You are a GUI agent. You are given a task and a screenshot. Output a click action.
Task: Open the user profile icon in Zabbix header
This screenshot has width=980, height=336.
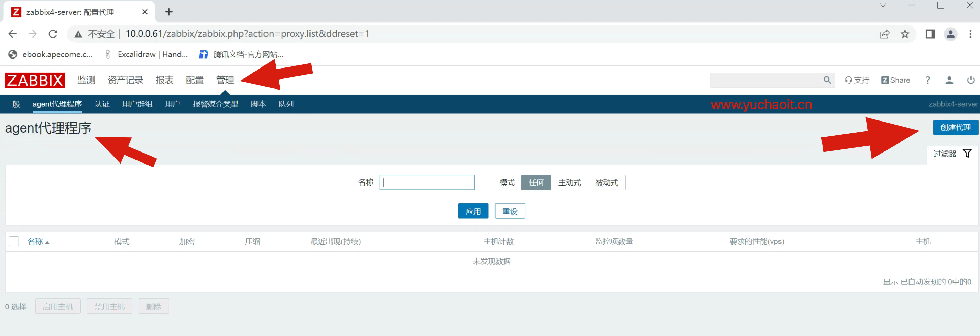(949, 80)
